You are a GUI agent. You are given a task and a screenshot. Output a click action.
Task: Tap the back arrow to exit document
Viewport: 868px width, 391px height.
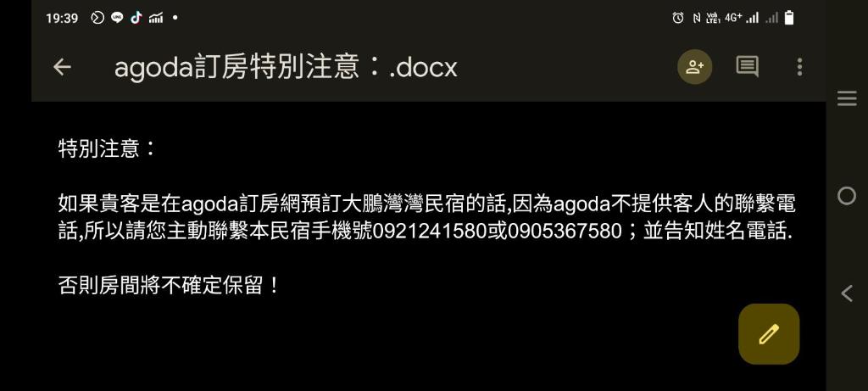62,67
